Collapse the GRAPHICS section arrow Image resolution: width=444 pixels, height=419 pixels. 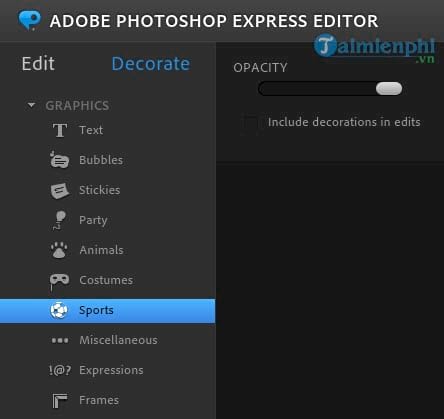(x=31, y=105)
